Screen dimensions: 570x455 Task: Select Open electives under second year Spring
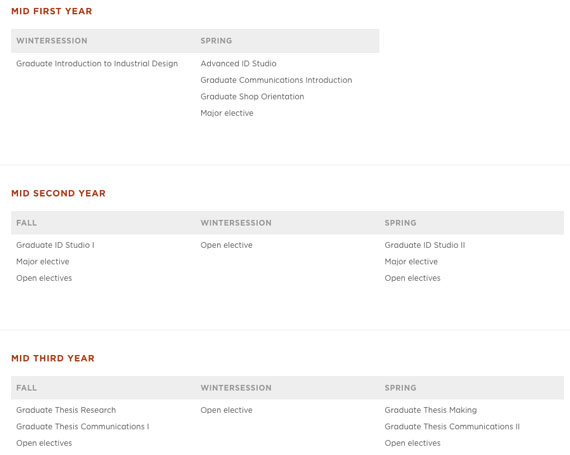[x=413, y=278]
